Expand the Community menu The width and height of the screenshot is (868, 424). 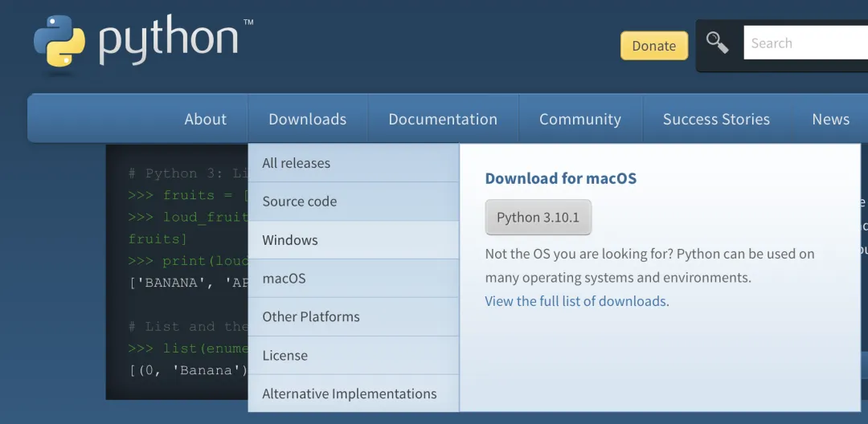pyautogui.click(x=579, y=119)
